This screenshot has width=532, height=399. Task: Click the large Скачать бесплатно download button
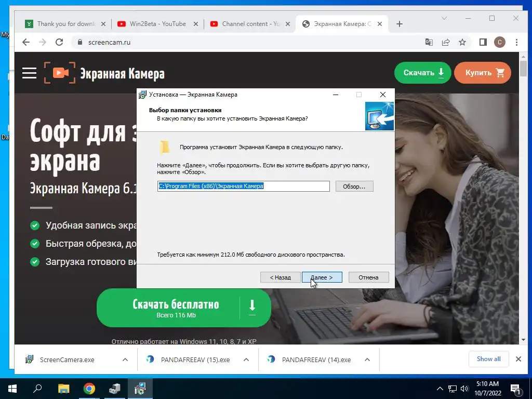pos(184,308)
